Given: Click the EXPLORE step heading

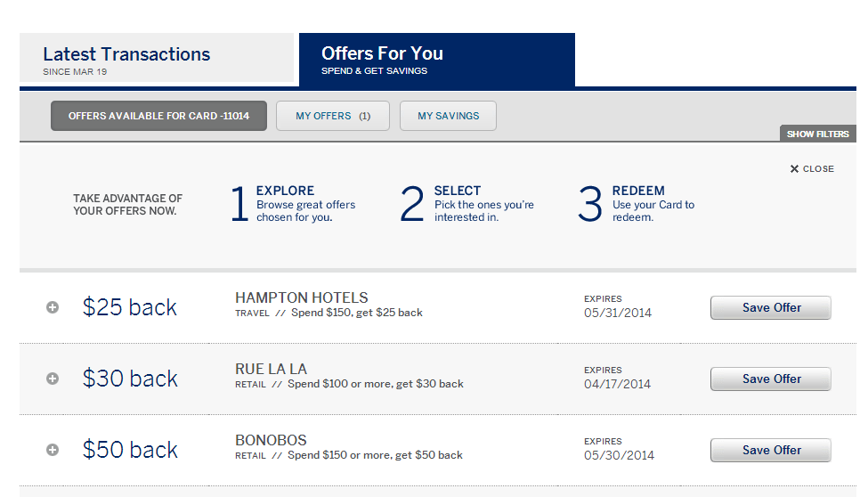Looking at the screenshot, I should click(285, 191).
